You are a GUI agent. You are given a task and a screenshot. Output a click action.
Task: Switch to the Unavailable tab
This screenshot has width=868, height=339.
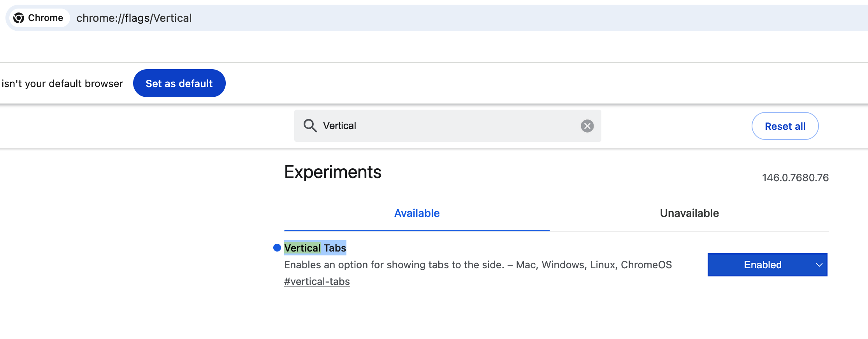(689, 213)
